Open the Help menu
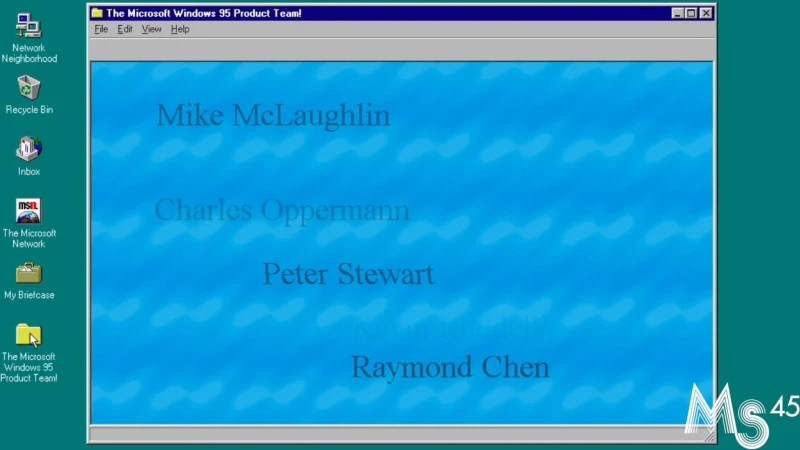The image size is (800, 450). point(180,29)
